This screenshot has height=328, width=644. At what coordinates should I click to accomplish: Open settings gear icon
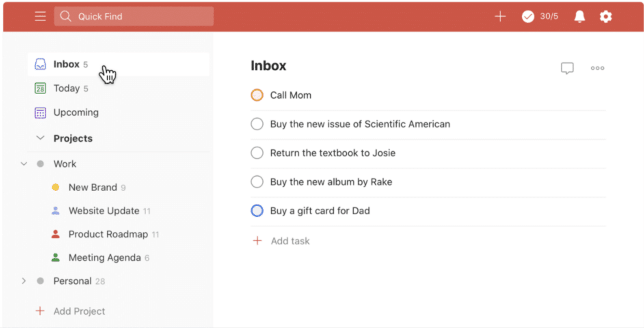click(x=606, y=16)
